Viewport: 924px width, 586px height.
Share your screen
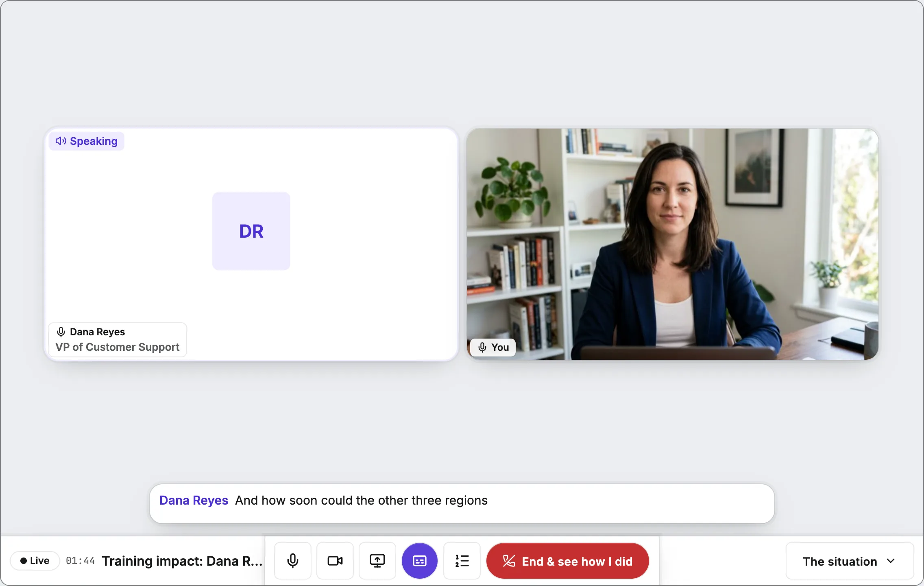(x=377, y=561)
